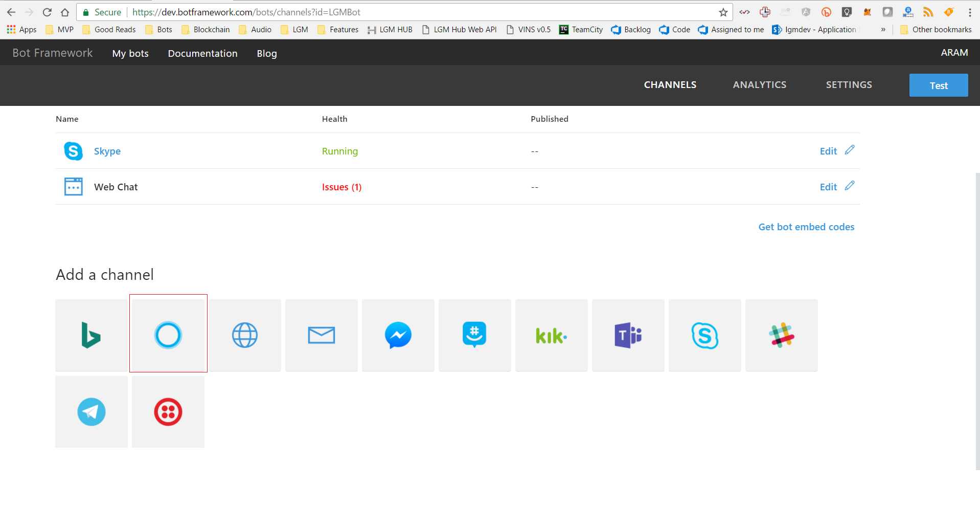The image size is (980, 506).
Task: Open Documentation in the top nav
Action: point(203,53)
